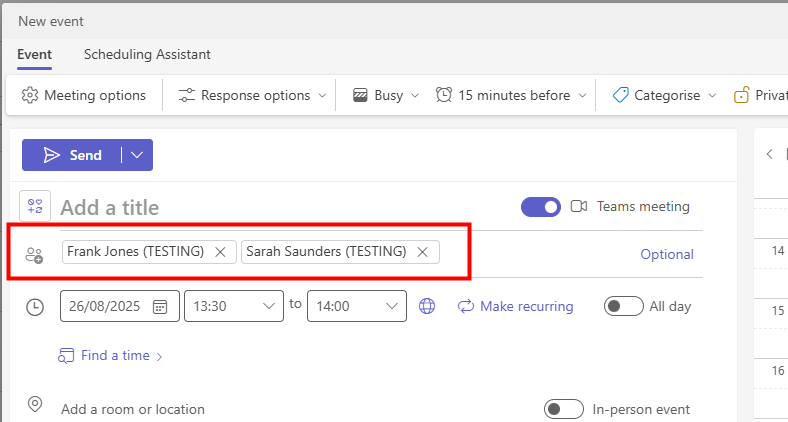This screenshot has height=422, width=788.
Task: Open the time zone globe icon
Action: click(427, 306)
